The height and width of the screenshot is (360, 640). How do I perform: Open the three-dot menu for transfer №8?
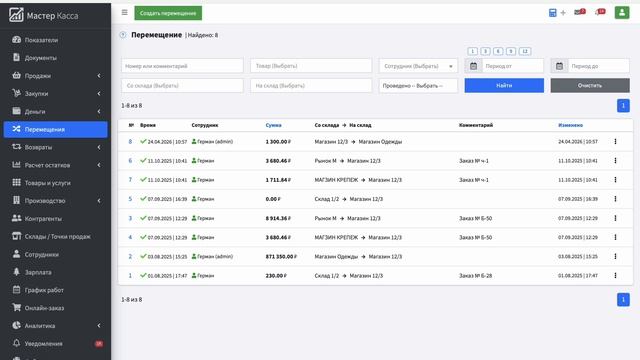[x=615, y=142]
